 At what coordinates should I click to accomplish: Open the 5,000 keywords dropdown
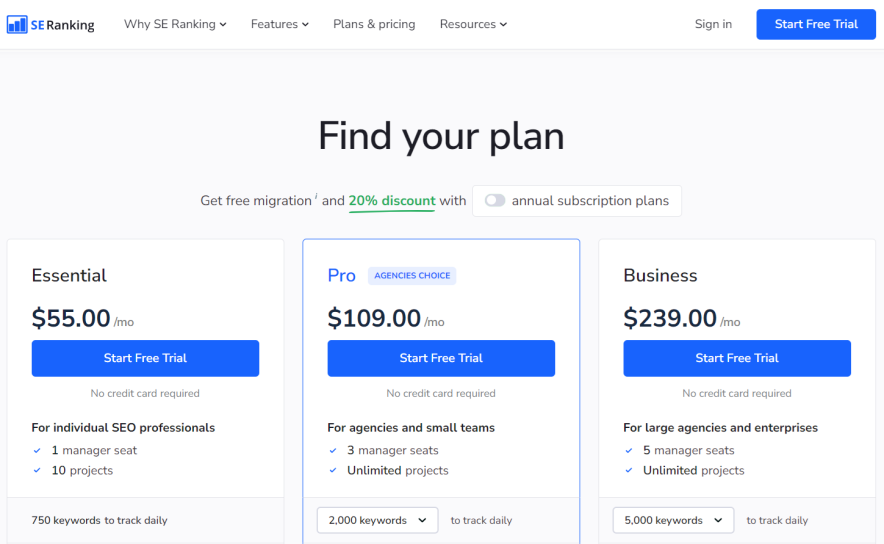coord(673,520)
